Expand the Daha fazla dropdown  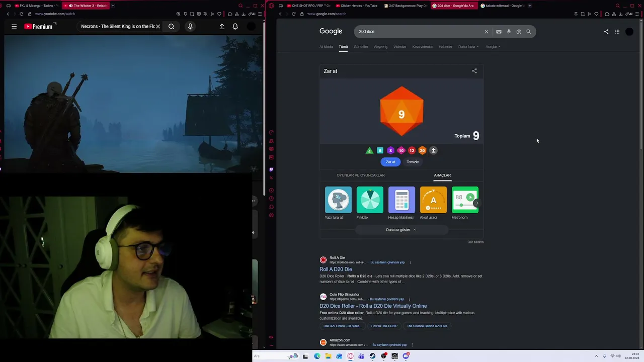(x=468, y=47)
